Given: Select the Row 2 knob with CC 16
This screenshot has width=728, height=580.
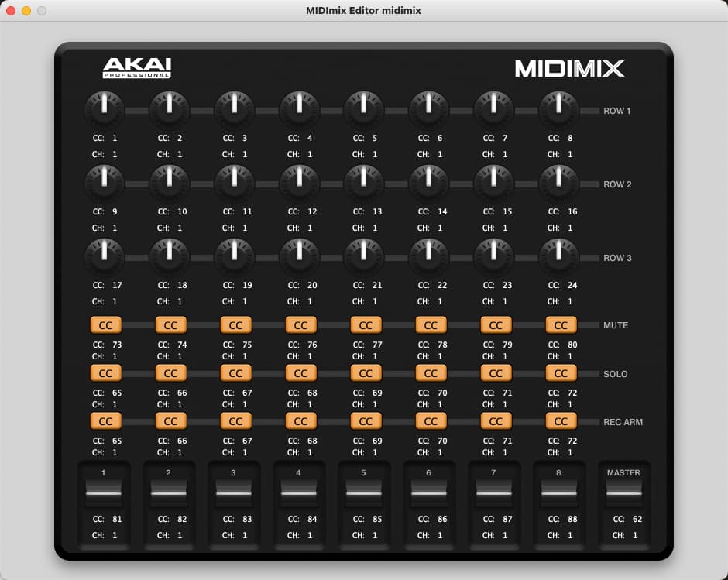Looking at the screenshot, I should [559, 184].
